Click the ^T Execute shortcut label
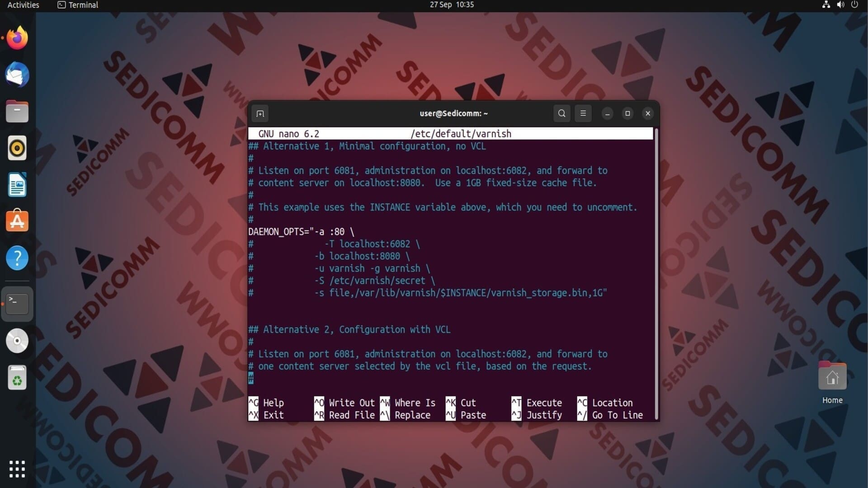The image size is (868, 488). (537, 403)
